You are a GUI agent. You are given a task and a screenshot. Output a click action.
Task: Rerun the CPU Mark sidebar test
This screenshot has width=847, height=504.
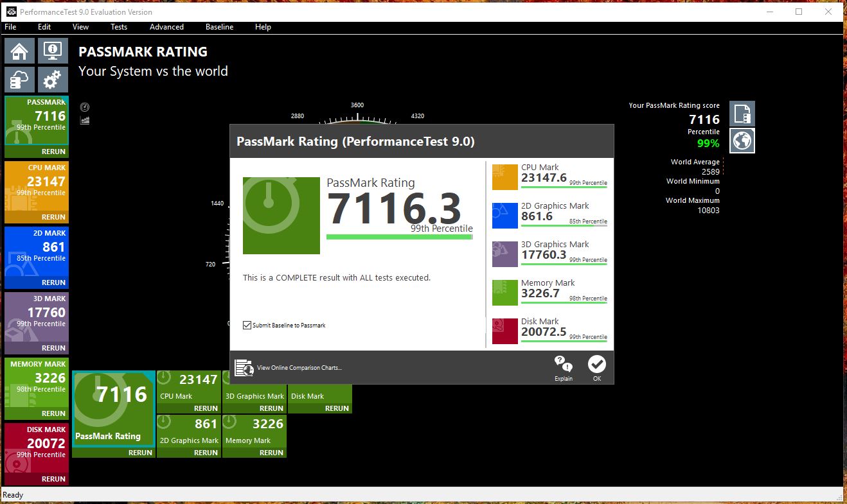(53, 217)
